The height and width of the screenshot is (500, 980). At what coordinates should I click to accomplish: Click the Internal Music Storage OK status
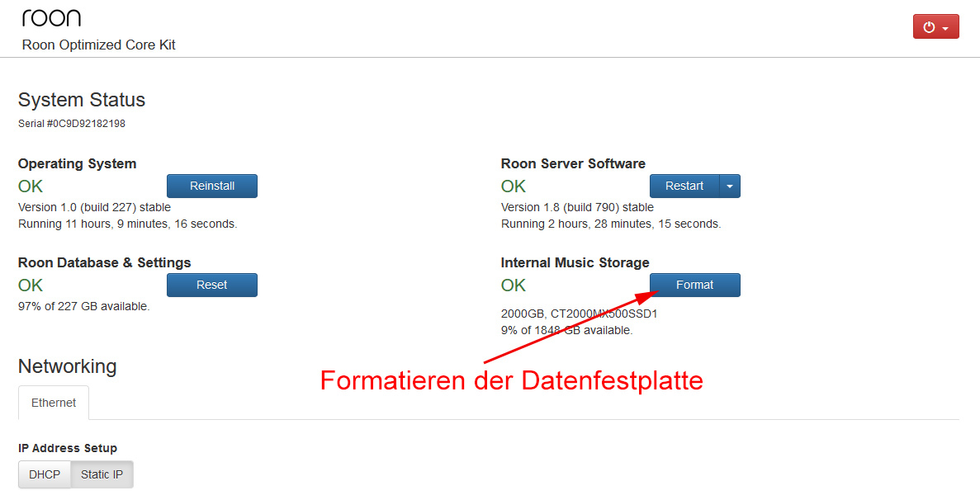pos(514,285)
